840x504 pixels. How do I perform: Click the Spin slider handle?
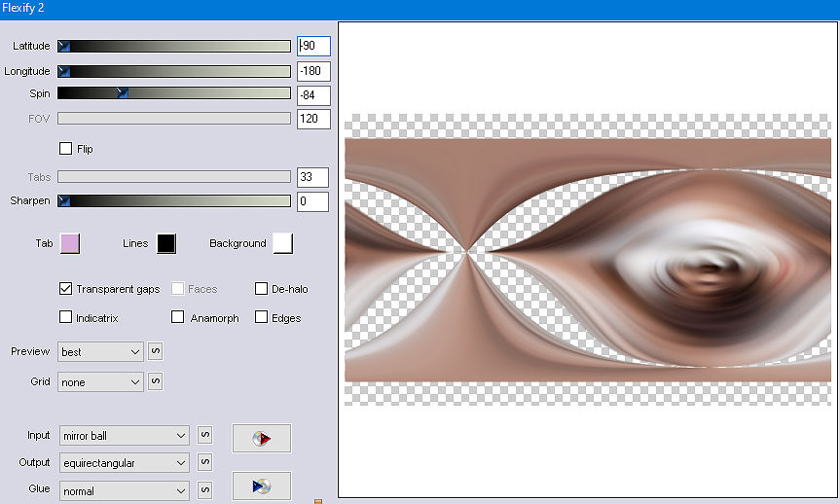[123, 93]
